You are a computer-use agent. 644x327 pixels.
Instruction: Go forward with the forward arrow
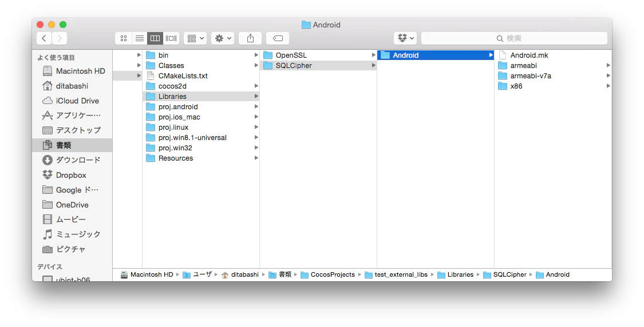60,38
